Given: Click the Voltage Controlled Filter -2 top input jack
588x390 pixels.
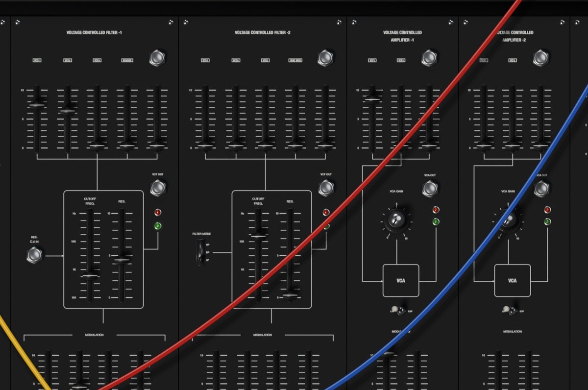Looking at the screenshot, I should coord(325,58).
